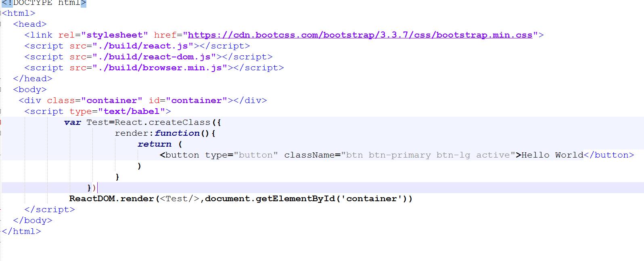The height and width of the screenshot is (261, 644).
Task: Place cursor on ReactDOM.render call
Action: [x=112, y=199]
